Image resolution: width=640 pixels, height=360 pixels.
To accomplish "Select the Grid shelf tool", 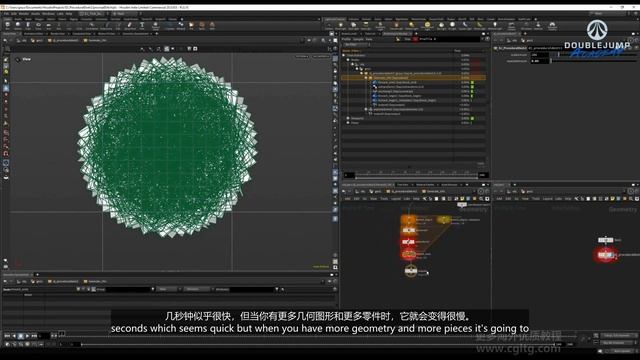I will coord(49,26).
